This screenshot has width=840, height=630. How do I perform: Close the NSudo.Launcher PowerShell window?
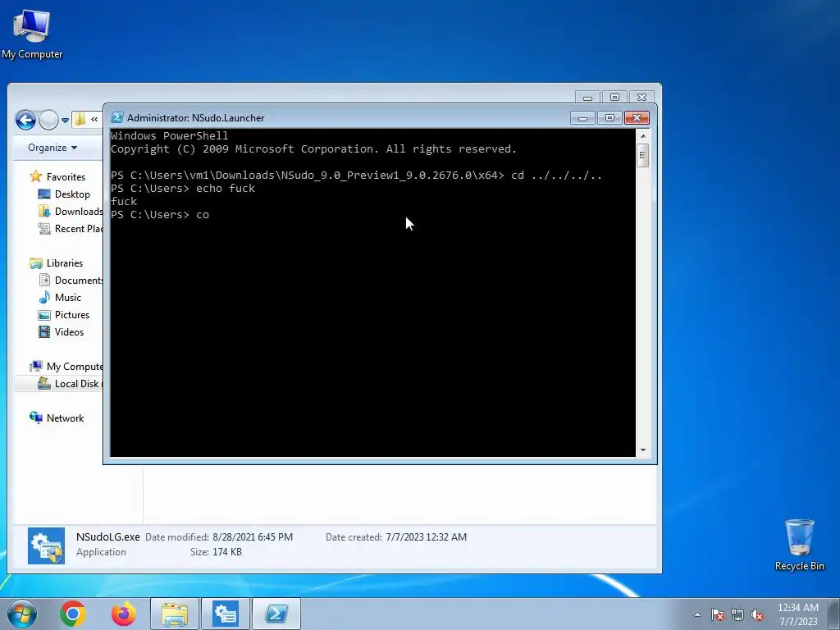click(637, 118)
